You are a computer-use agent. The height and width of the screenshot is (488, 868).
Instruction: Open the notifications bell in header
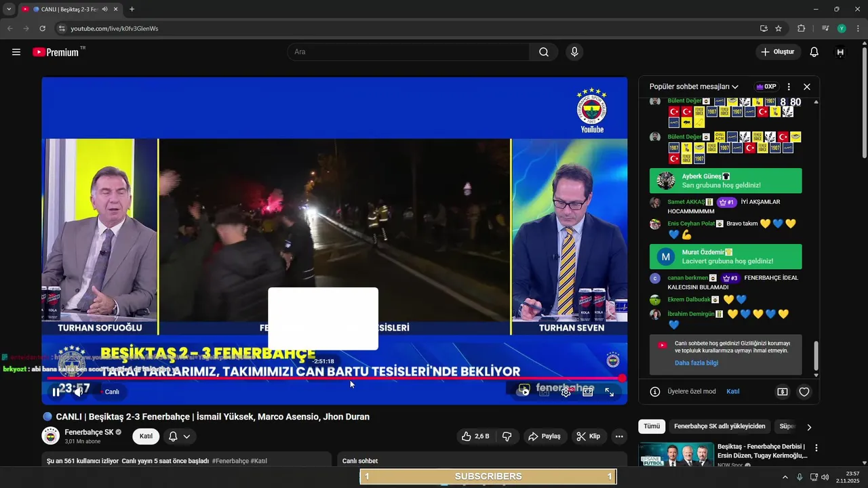[x=814, y=52]
